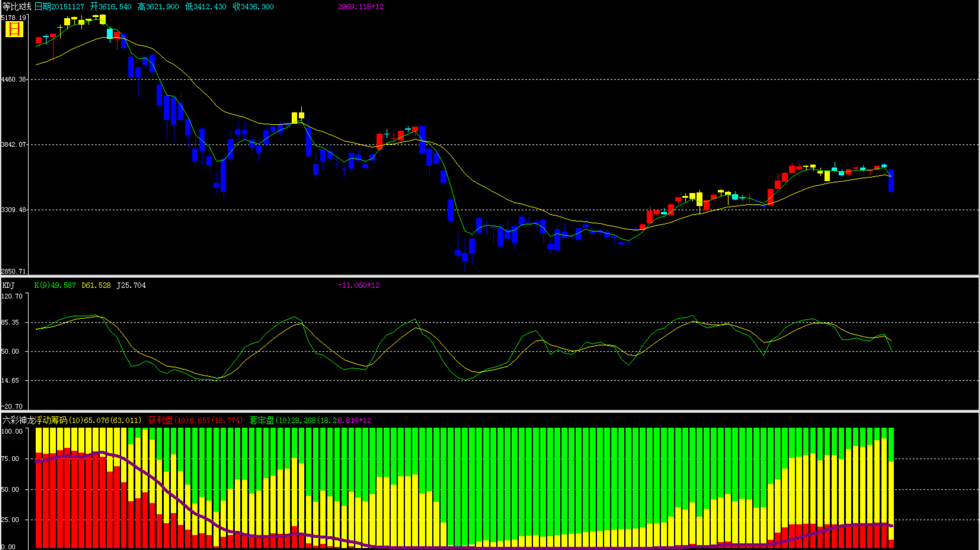Click the 120.70 KDJ axis label
Image resolution: width=980 pixels, height=550 pixels.
click(x=12, y=296)
